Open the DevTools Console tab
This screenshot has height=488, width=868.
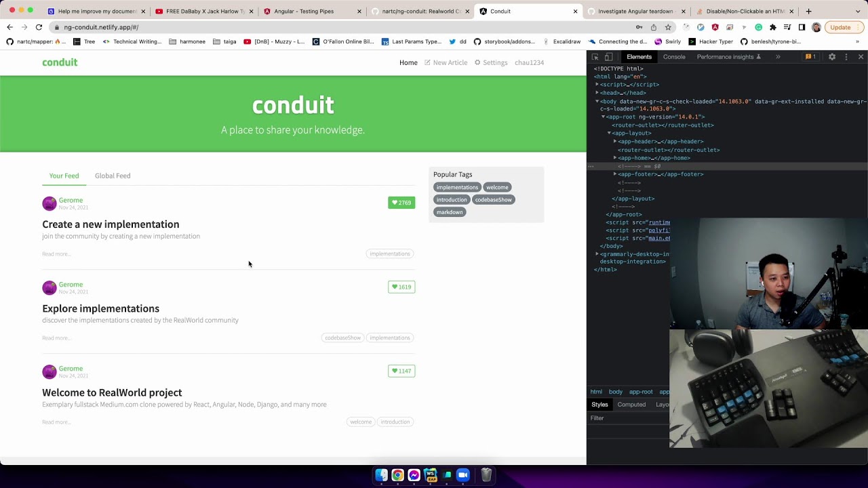click(674, 57)
